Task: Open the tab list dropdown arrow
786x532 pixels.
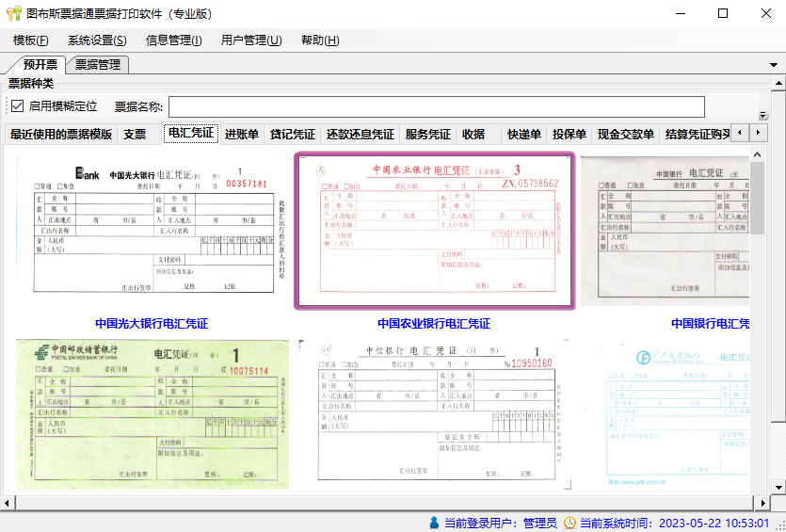Action: point(774,65)
